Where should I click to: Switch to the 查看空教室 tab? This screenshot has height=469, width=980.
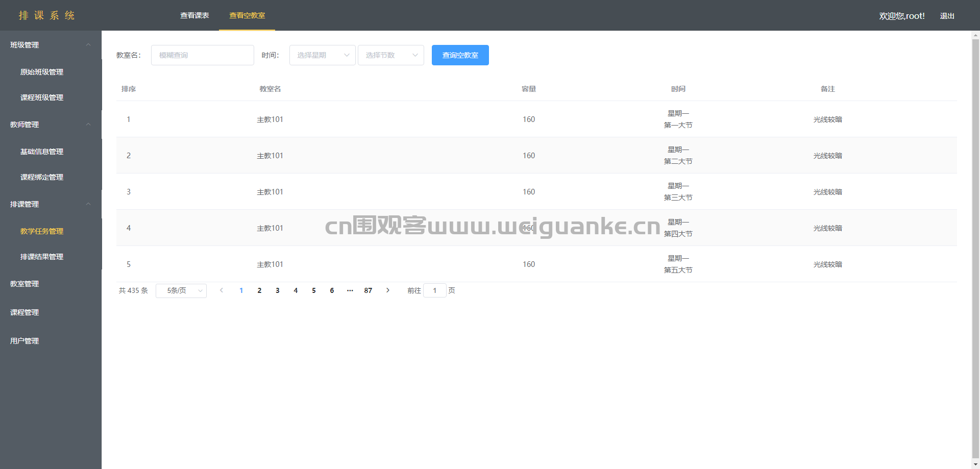pyautogui.click(x=247, y=15)
